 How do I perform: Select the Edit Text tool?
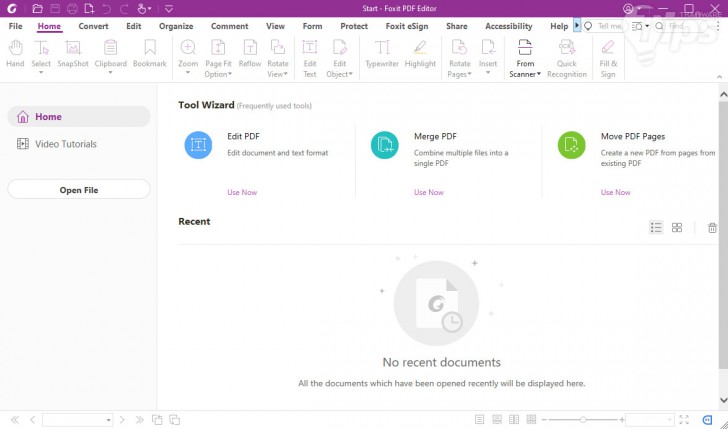pos(310,59)
